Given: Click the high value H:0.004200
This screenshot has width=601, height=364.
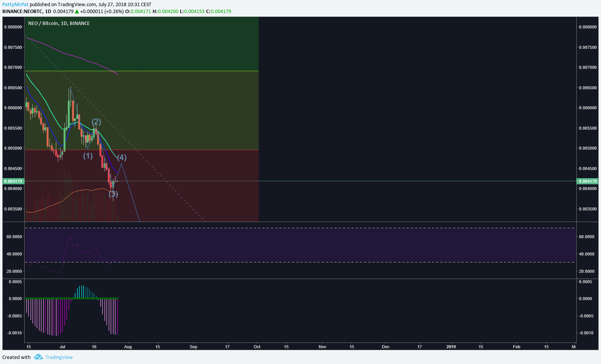Looking at the screenshot, I should tap(166, 12).
